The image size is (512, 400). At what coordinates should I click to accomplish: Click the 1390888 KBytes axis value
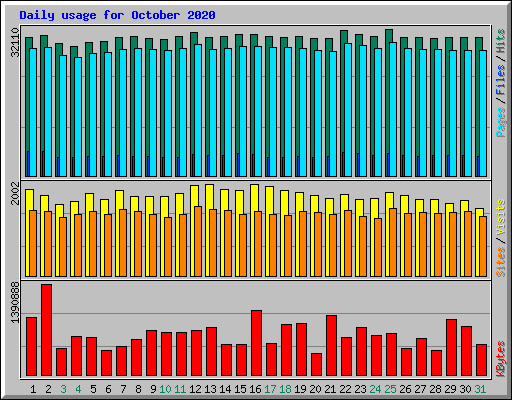(x=15, y=303)
